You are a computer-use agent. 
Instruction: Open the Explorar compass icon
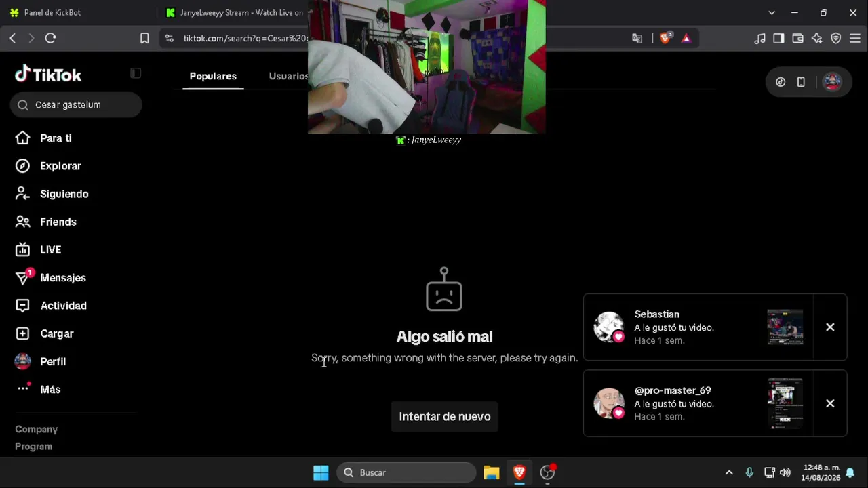[x=22, y=166]
